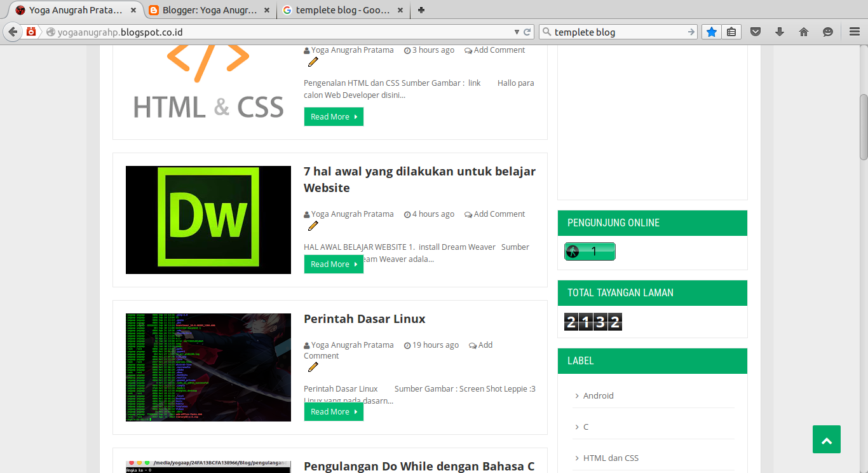Viewport: 868px width, 473px height.
Task: Reload page with the refresh icon
Action: 527,32
